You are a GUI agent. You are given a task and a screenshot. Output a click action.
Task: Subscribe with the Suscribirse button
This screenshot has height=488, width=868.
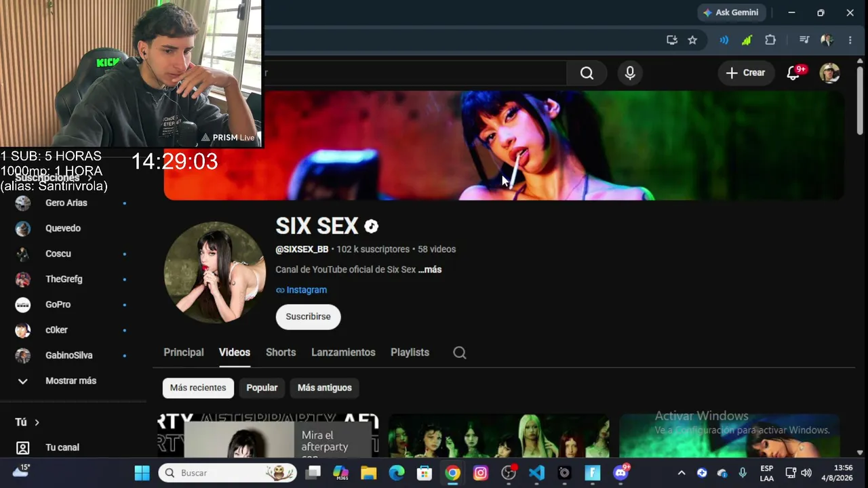click(x=308, y=317)
